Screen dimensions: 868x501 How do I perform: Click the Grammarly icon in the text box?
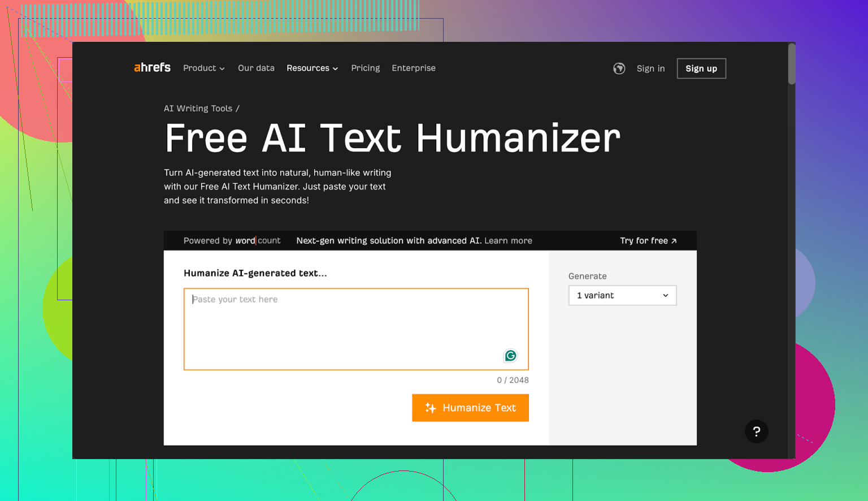pos(510,356)
